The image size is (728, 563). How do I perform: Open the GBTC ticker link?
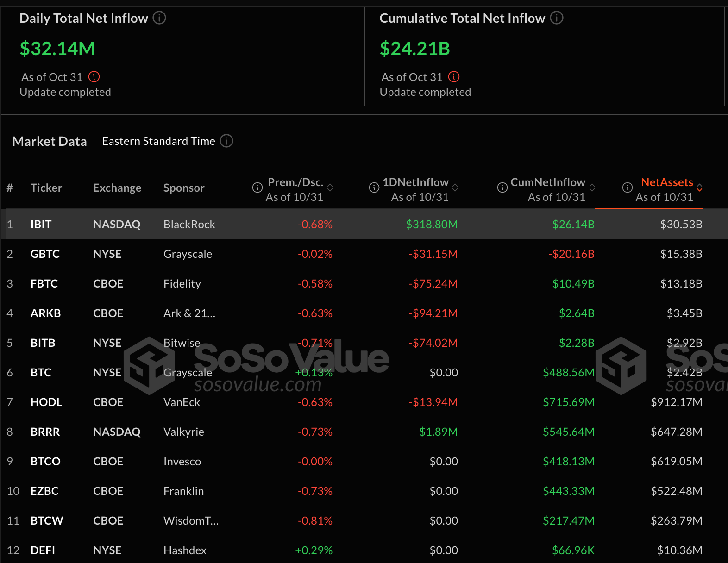click(45, 254)
